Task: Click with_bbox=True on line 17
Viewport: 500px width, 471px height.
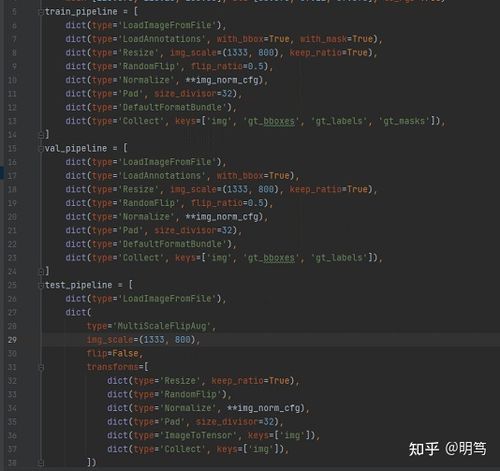Action: (253, 176)
